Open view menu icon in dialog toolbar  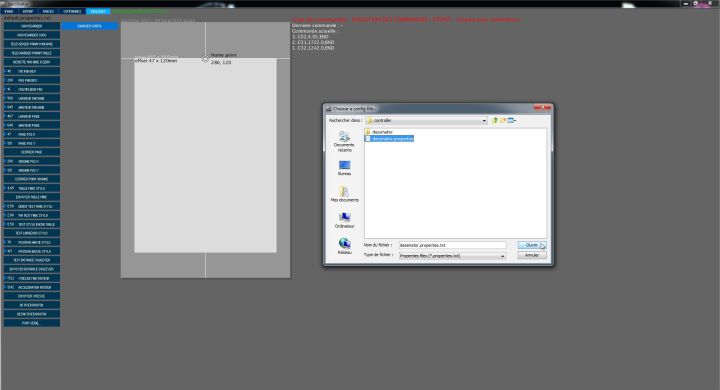(512, 120)
